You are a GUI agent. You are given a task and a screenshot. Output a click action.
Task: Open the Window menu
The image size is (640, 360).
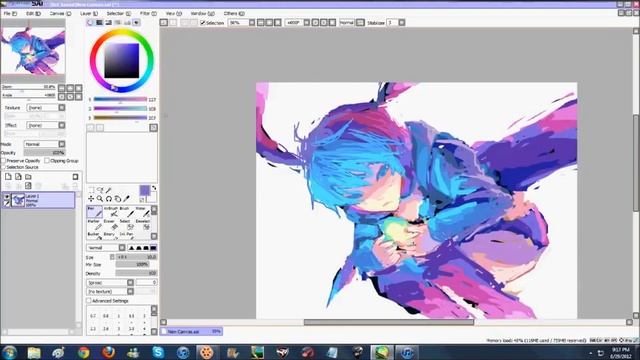[202, 13]
